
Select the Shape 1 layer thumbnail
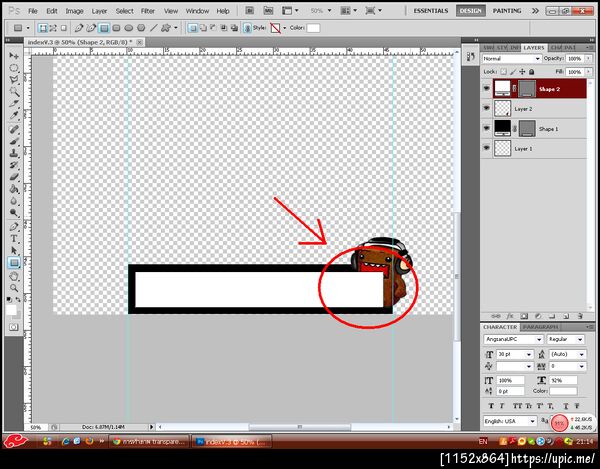[x=502, y=128]
